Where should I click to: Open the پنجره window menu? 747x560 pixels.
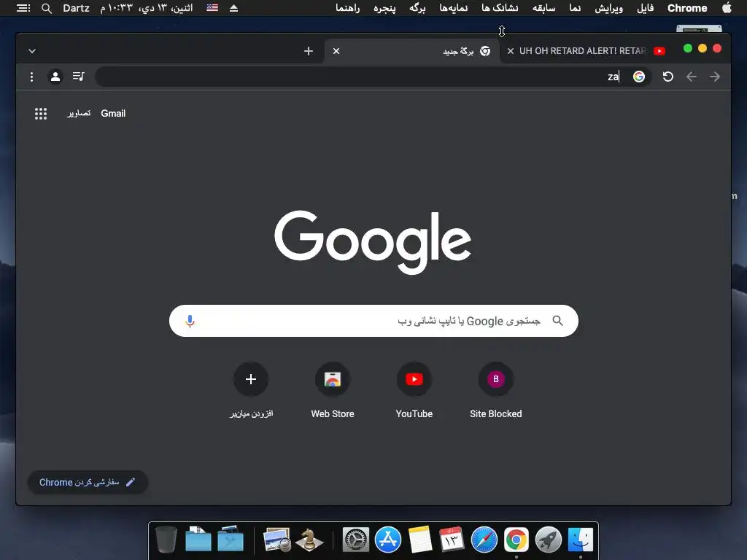pyautogui.click(x=384, y=8)
